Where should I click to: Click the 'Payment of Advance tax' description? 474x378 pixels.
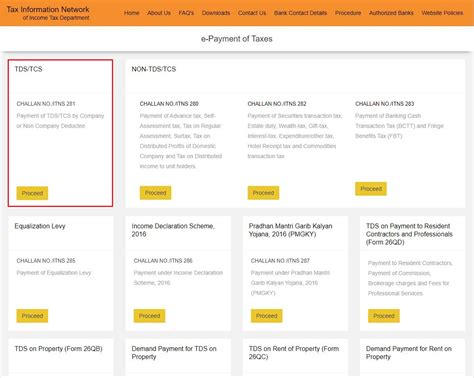point(181,141)
